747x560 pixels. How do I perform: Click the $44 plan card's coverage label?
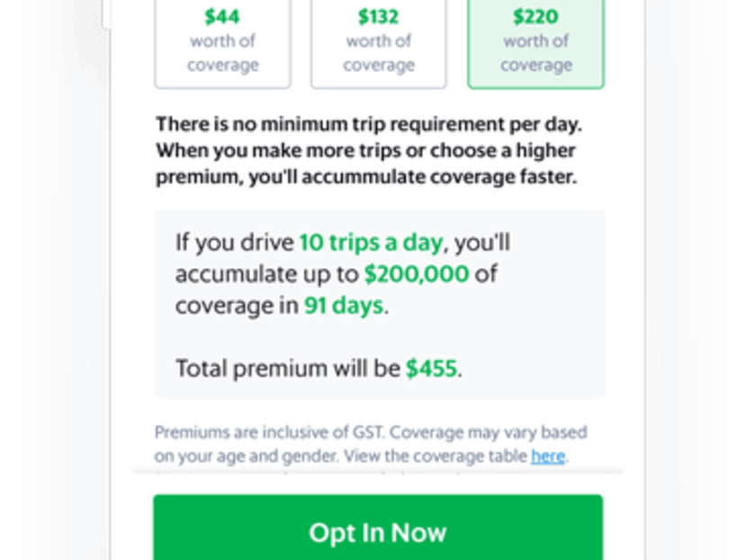click(x=221, y=52)
